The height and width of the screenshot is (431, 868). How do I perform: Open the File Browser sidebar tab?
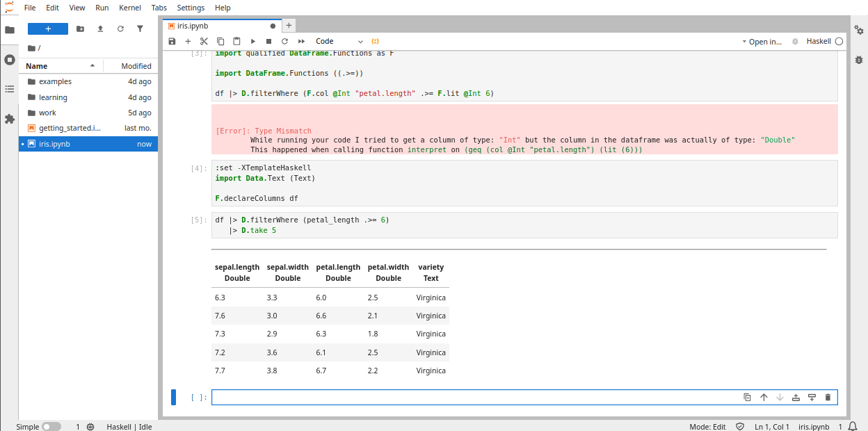click(10, 30)
